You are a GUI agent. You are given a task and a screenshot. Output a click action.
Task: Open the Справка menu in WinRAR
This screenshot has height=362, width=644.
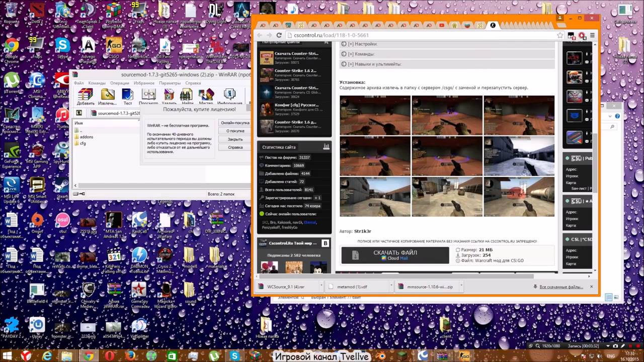pos(193,83)
